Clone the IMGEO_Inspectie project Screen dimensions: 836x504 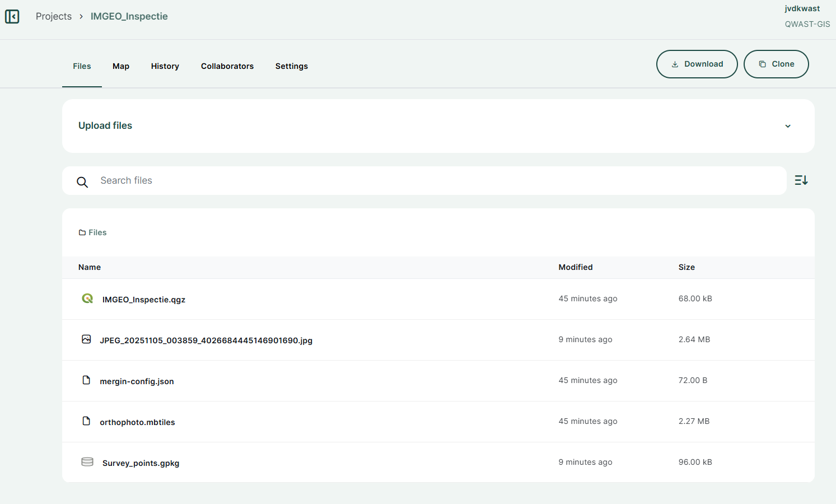776,64
